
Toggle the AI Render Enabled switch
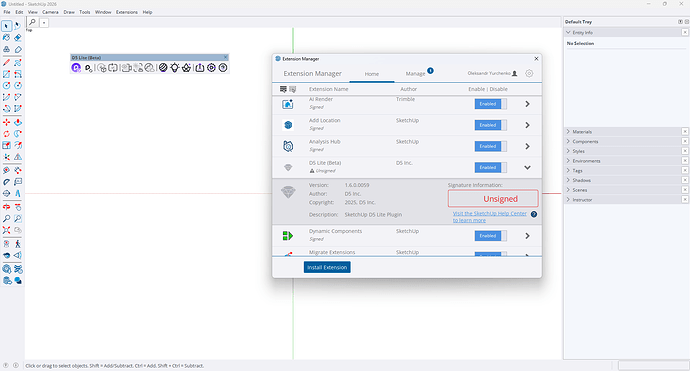[x=490, y=104]
